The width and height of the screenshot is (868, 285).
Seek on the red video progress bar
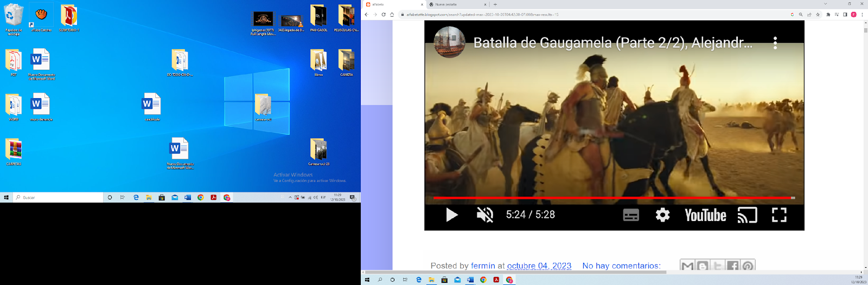614,198
